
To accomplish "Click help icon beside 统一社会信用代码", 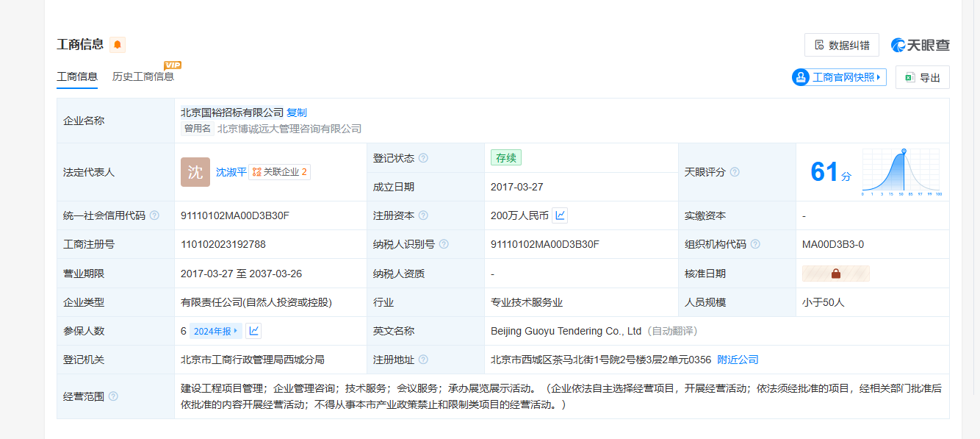I will [154, 215].
